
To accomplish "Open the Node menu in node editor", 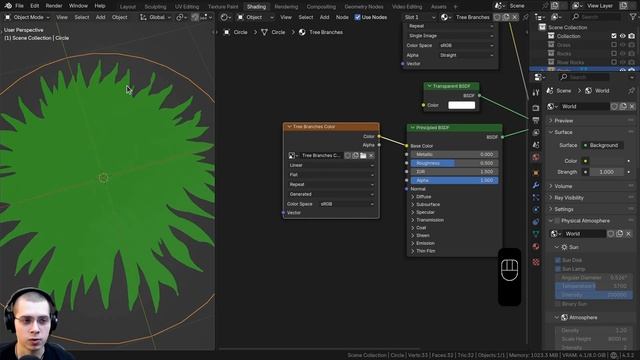I will (342, 17).
